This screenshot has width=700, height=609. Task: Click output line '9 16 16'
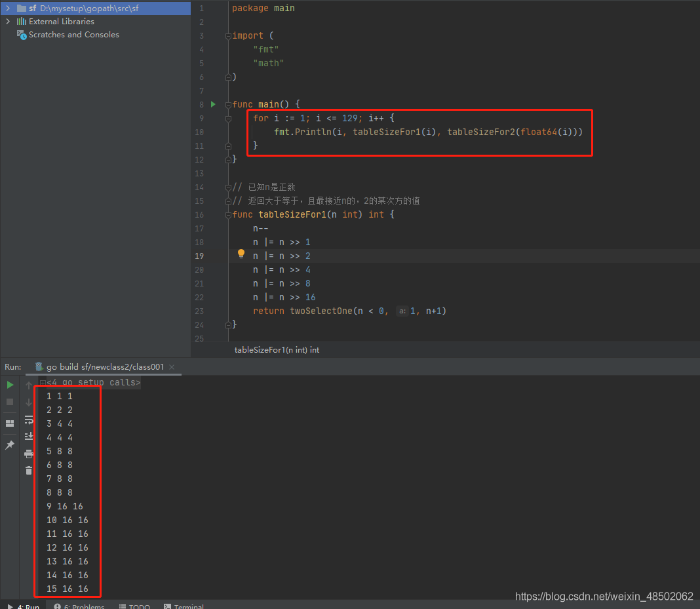pyautogui.click(x=65, y=506)
